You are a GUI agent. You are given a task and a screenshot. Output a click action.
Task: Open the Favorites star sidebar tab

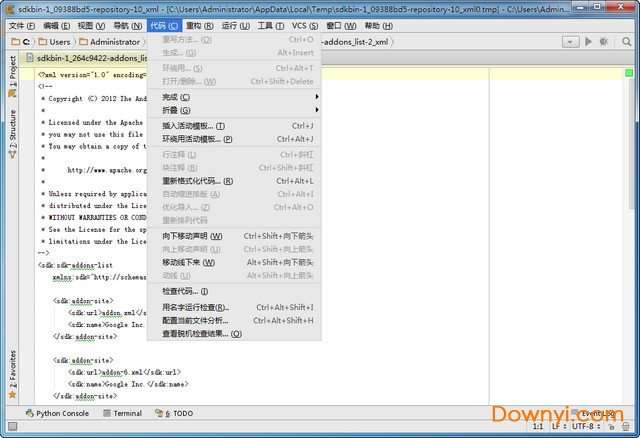click(12, 374)
